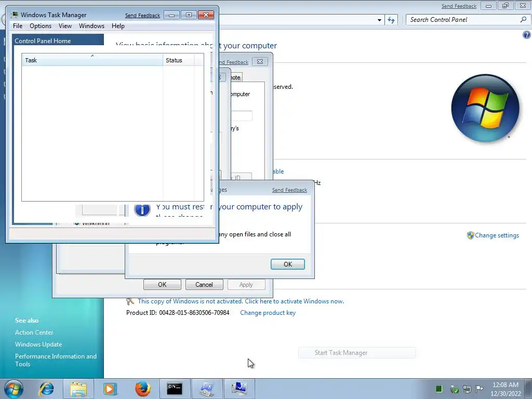Click the info icon in restart dialog
Image resolution: width=532 pixels, height=399 pixels.
tap(142, 209)
